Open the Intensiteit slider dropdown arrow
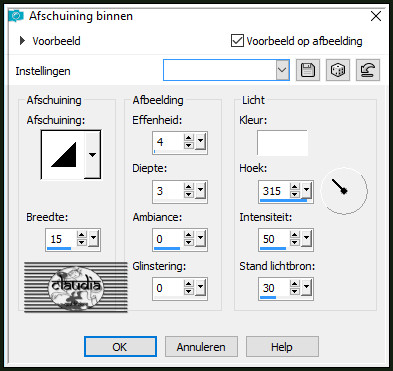Viewport: 393px width, 371px height. pos(306,239)
